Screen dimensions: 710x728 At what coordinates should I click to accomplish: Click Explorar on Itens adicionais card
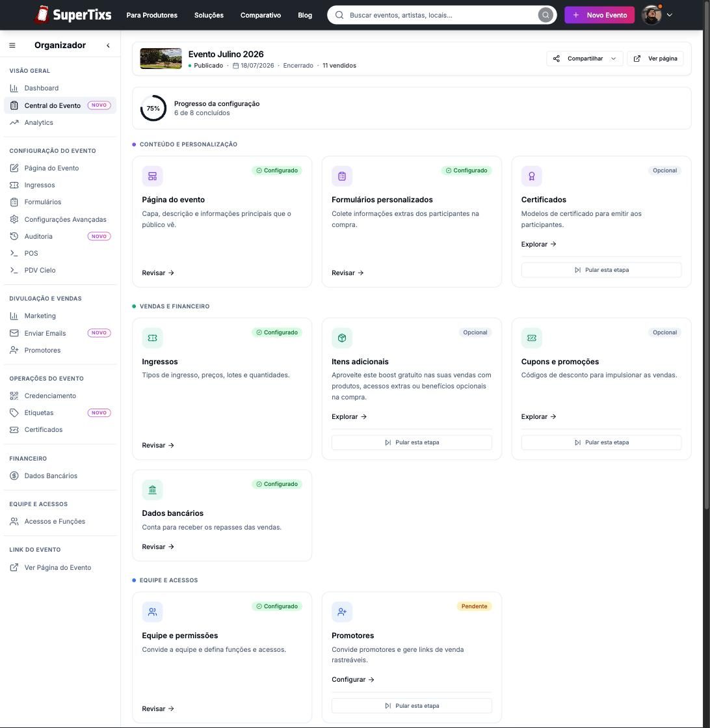(349, 417)
